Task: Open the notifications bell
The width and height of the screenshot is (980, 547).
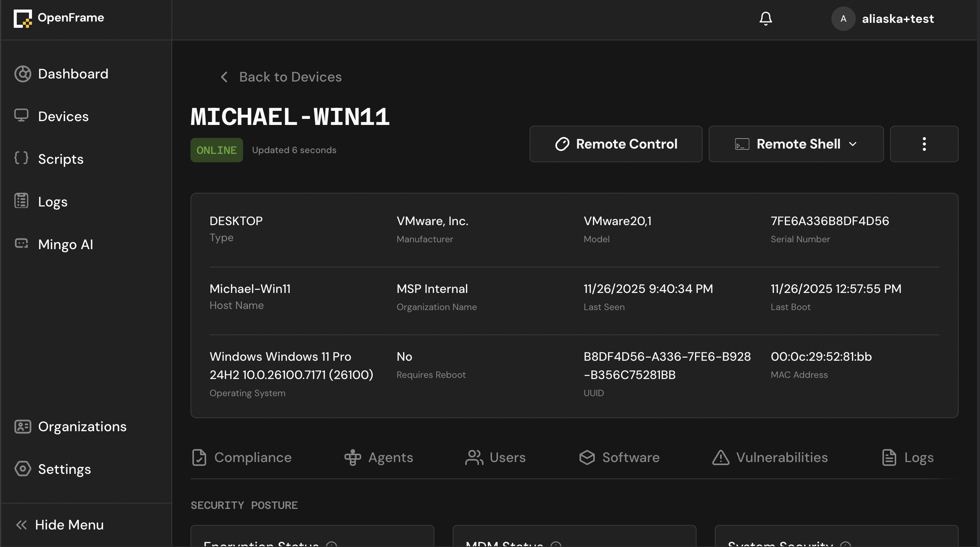Action: 765,19
